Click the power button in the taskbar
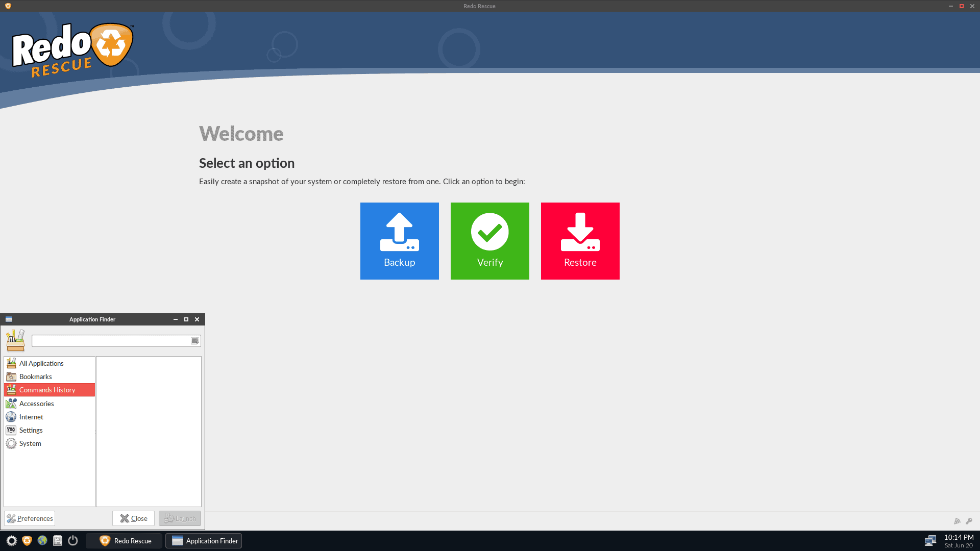 [73, 540]
